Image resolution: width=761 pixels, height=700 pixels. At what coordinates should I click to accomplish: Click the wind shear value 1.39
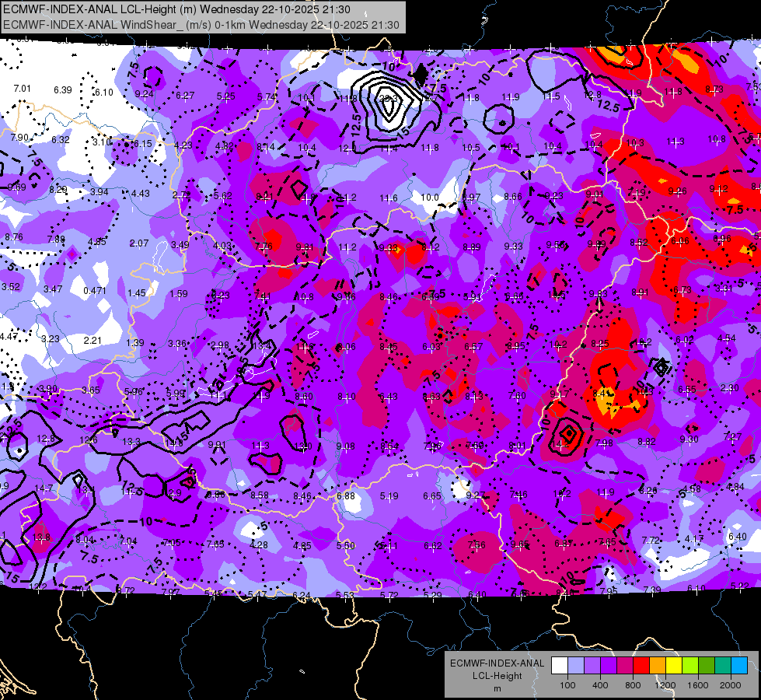pyautogui.click(x=135, y=342)
